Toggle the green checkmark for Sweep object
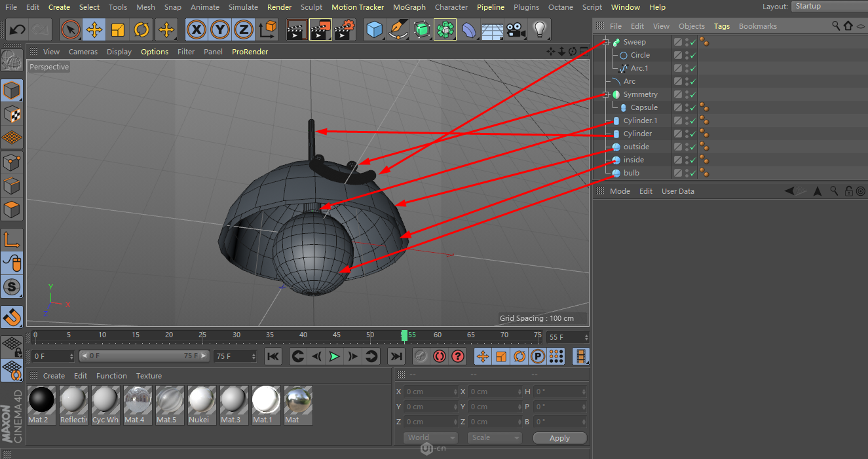Screen dimensions: 868x459 tap(693, 42)
